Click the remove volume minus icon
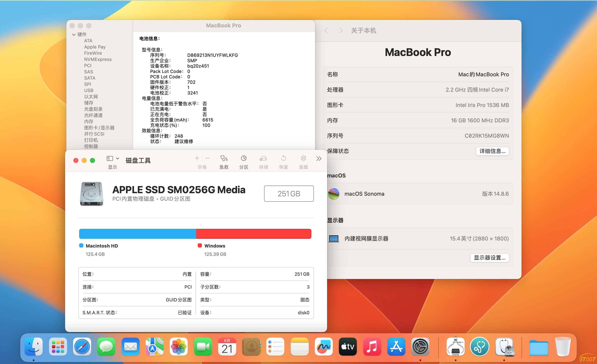The width and height of the screenshot is (597, 364). 207,158
